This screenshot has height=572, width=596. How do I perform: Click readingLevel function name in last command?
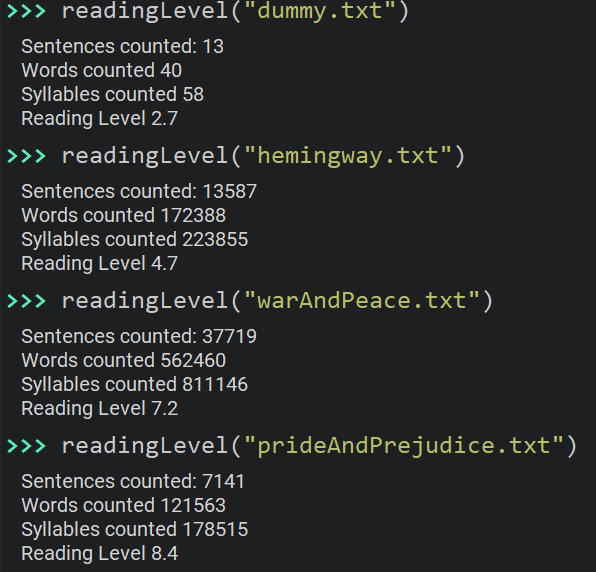coord(144,446)
